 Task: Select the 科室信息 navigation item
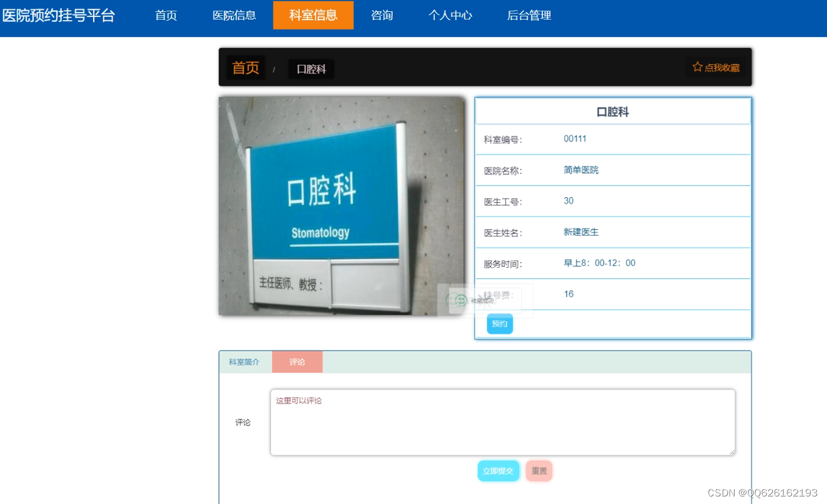314,16
